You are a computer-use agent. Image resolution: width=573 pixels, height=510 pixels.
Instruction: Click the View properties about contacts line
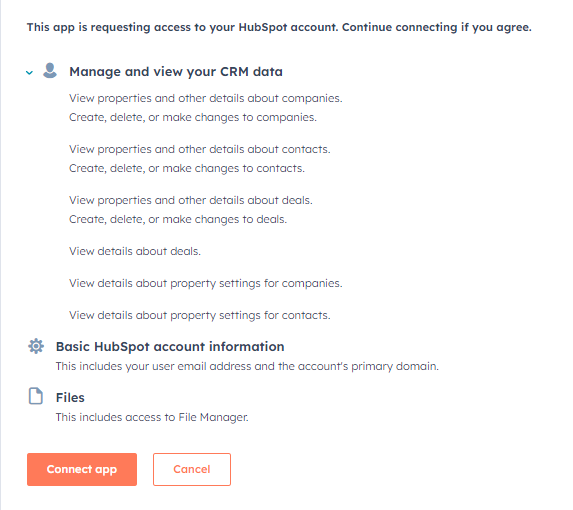[x=200, y=149]
